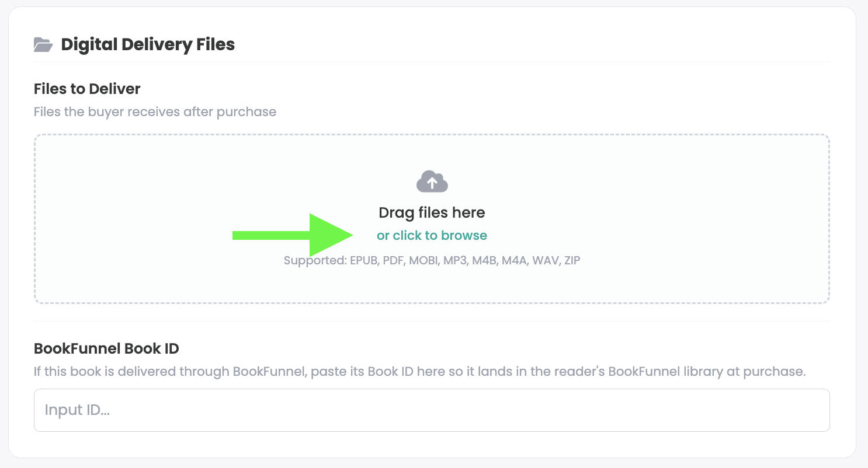
Task: Click the open folder icon beside Digital Delivery Files
Action: (43, 44)
